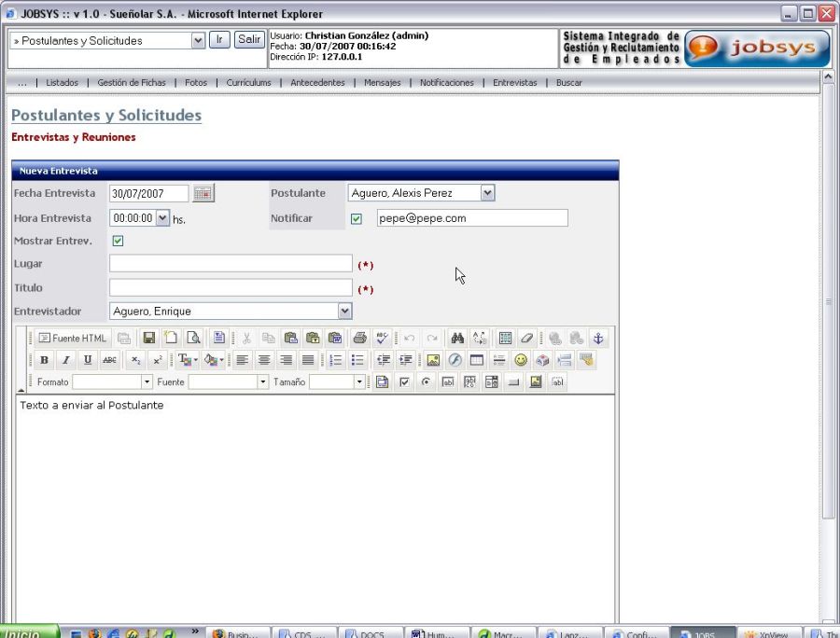Click the Insert Image icon

click(432, 360)
